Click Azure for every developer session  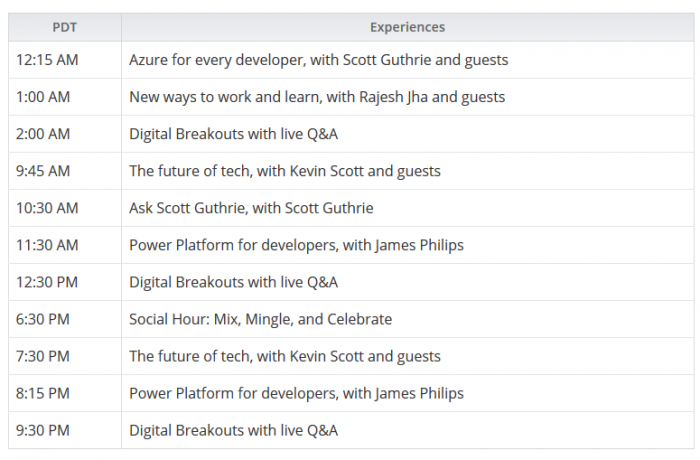pyautogui.click(x=318, y=60)
